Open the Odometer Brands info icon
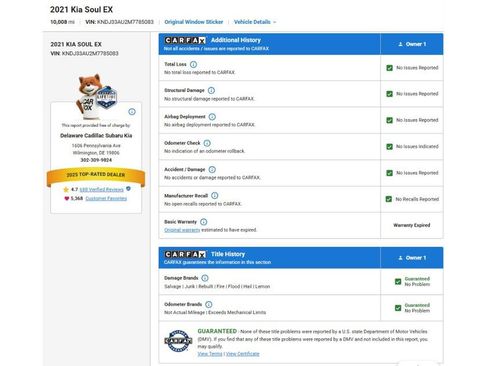The image size is (488, 366). [x=209, y=304]
